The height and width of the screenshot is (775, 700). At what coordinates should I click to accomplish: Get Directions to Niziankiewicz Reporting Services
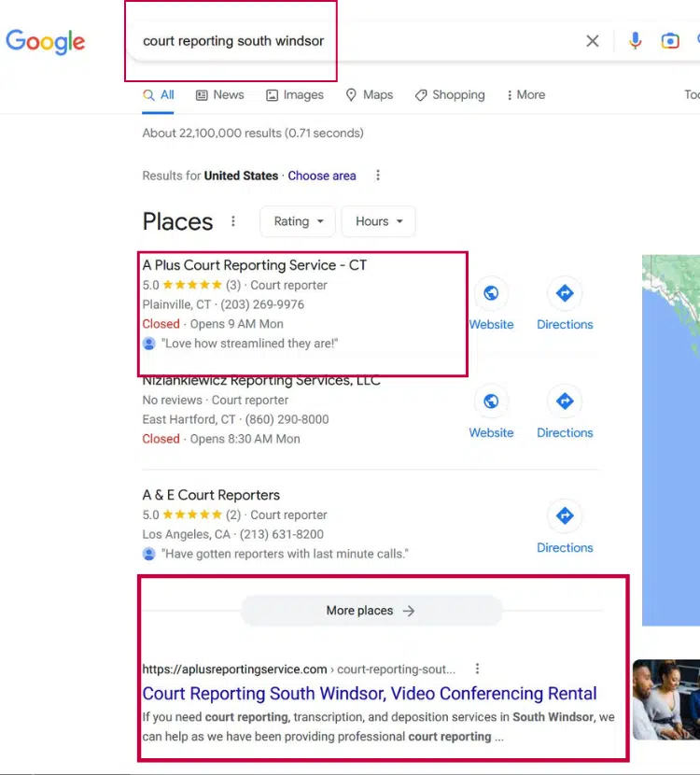click(x=565, y=402)
